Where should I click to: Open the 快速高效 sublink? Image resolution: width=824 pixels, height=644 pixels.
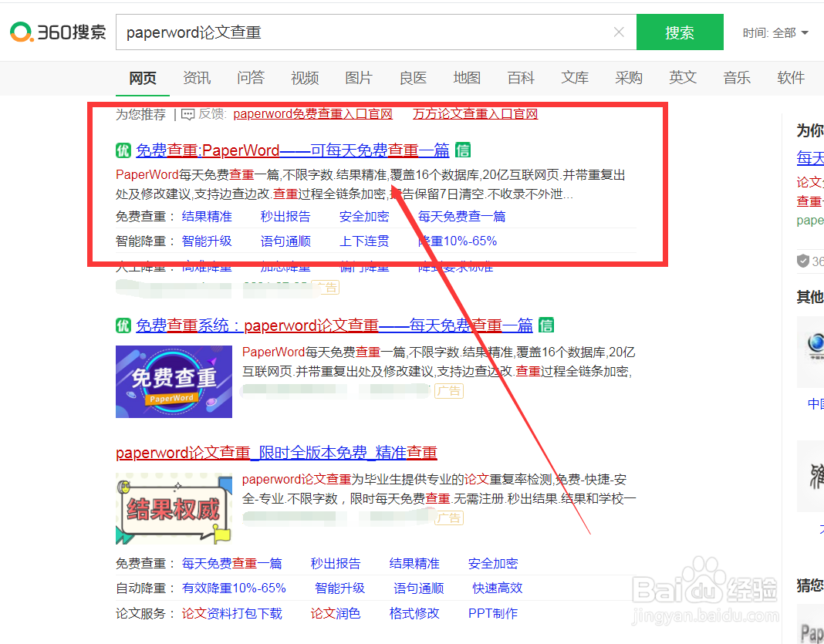(497, 588)
